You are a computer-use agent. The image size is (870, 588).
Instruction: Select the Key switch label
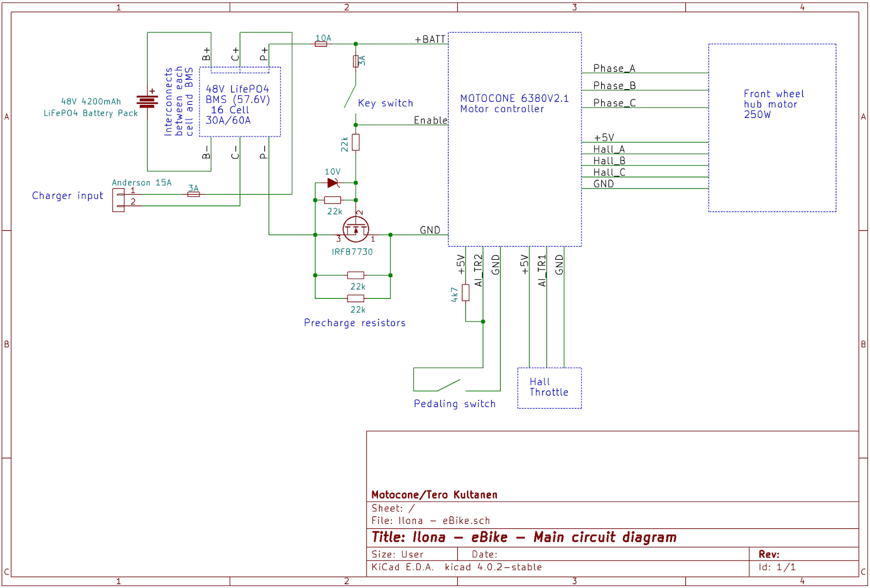(x=386, y=103)
